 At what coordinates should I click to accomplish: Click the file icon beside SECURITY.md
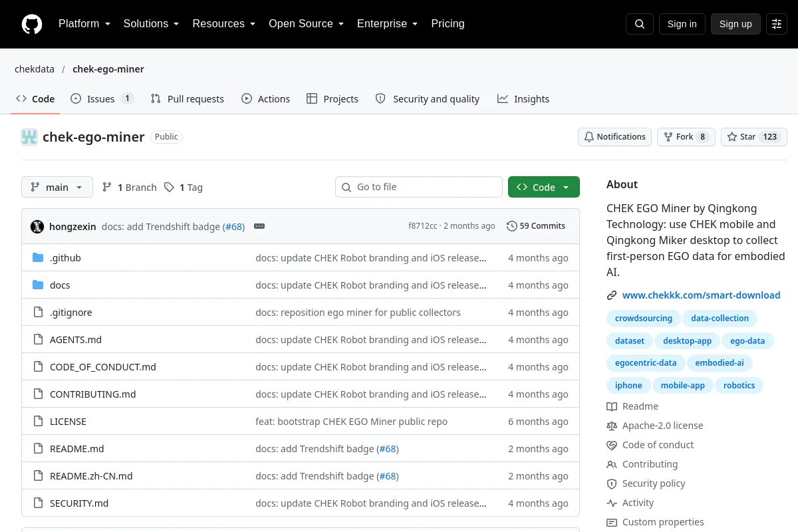(38, 503)
